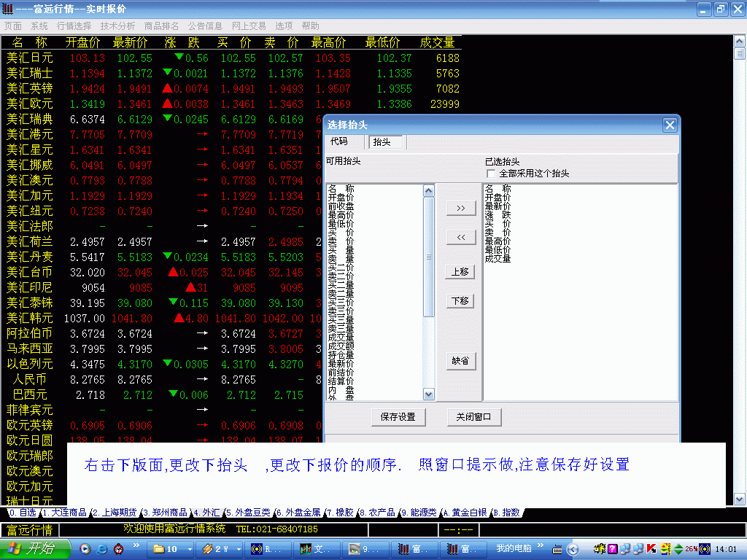Switch to second '富..' taskbar window
The height and width of the screenshot is (560, 747).
tap(462, 549)
